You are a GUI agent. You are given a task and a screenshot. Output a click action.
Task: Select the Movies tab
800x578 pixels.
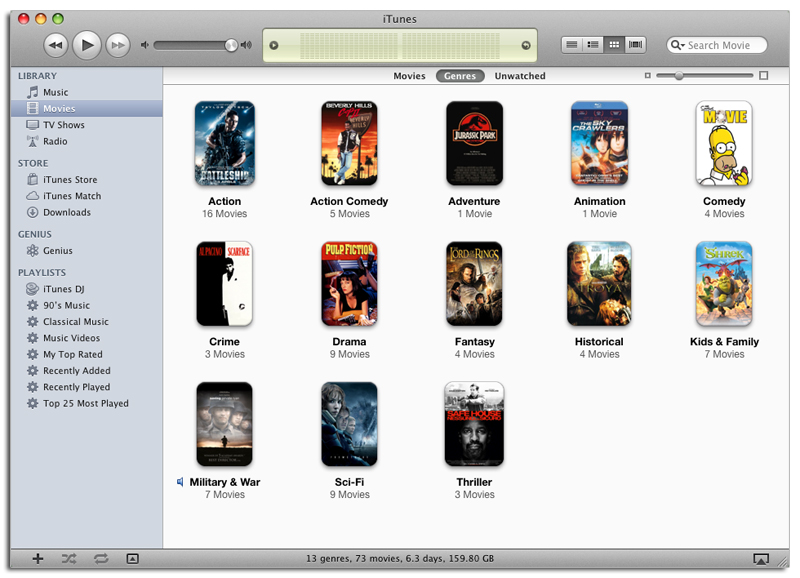(409, 76)
